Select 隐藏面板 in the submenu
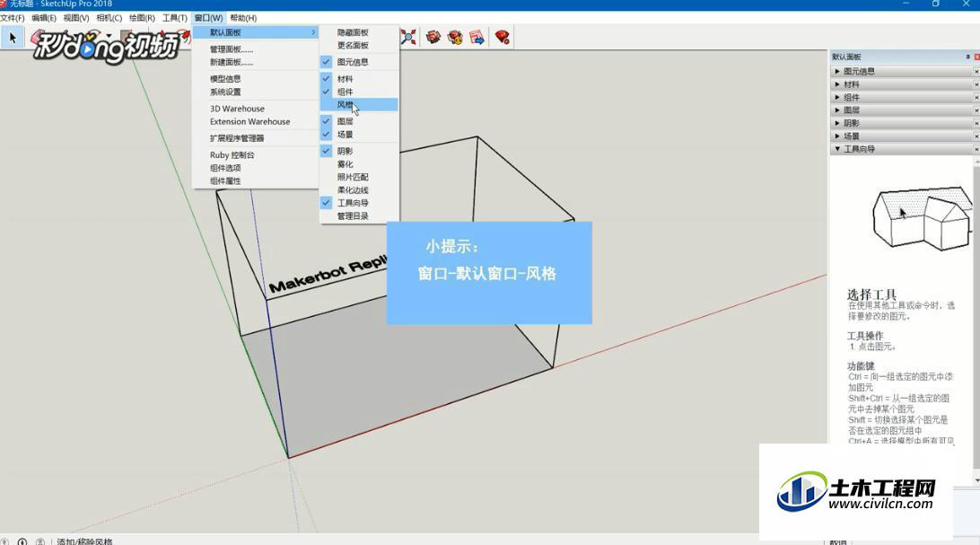This screenshot has width=980, height=545. pos(359,32)
